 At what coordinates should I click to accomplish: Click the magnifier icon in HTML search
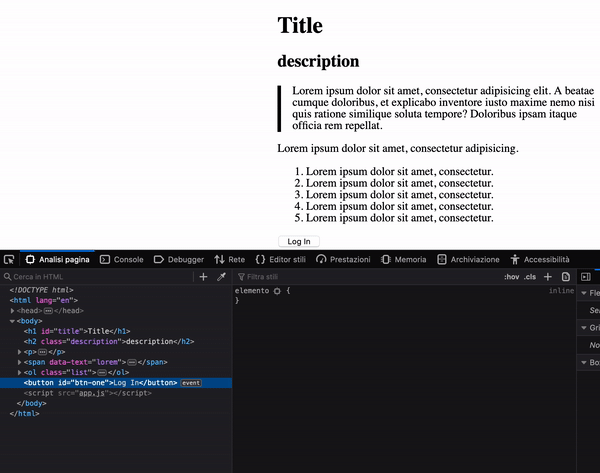(8, 277)
